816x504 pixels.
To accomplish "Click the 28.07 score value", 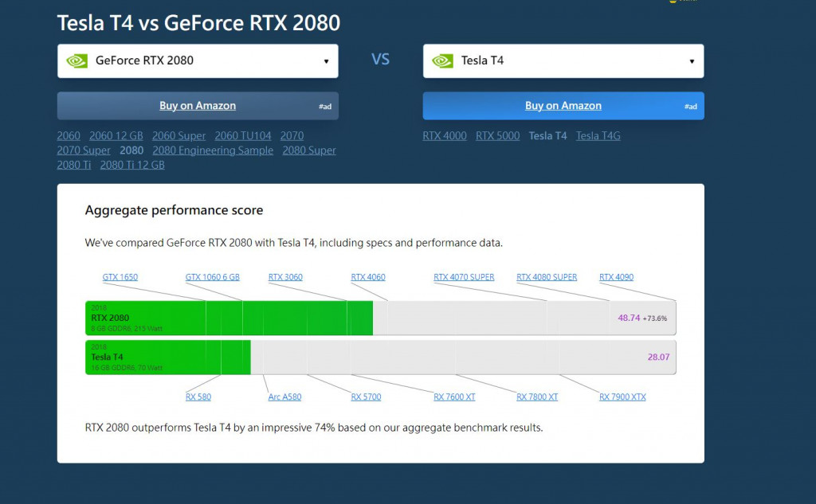I will click(658, 357).
